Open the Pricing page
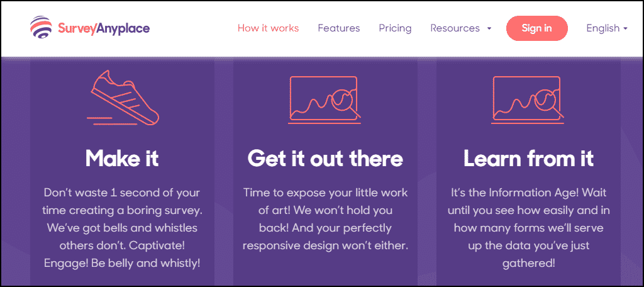The width and height of the screenshot is (644, 287). [395, 28]
